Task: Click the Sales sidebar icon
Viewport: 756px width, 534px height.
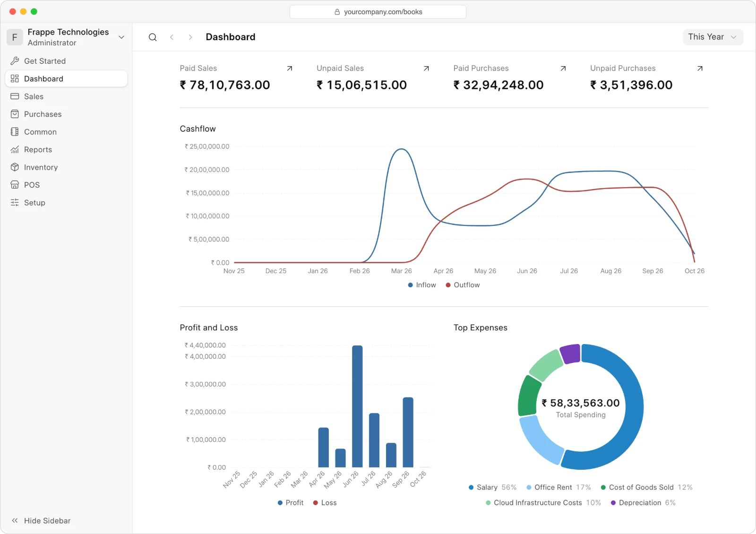Action: coord(15,96)
